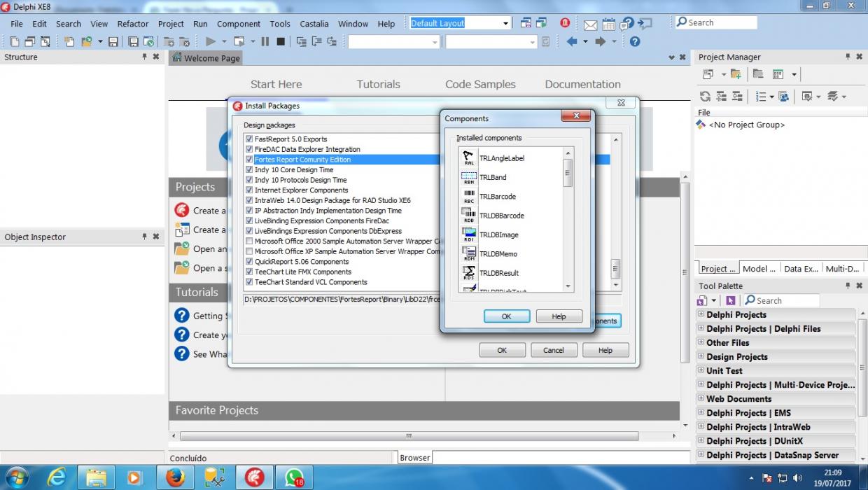The image size is (868, 490).
Task: Open the Default Layout dropdown
Action: [505, 23]
